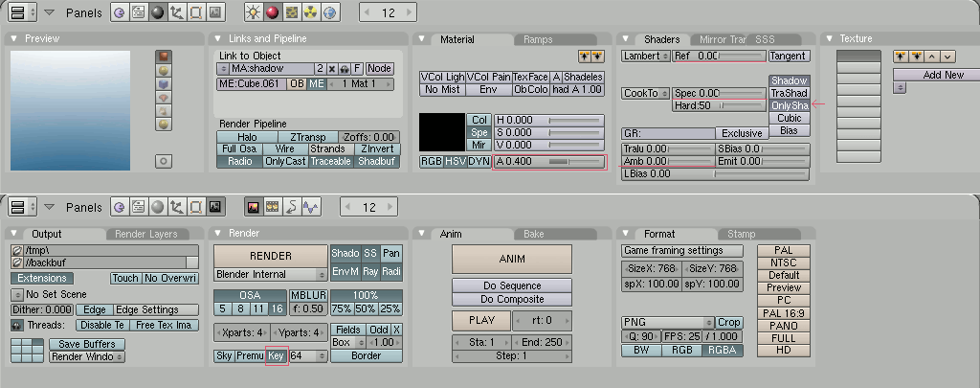Select RGBA output in Format panel
The image size is (980, 388).
click(723, 351)
